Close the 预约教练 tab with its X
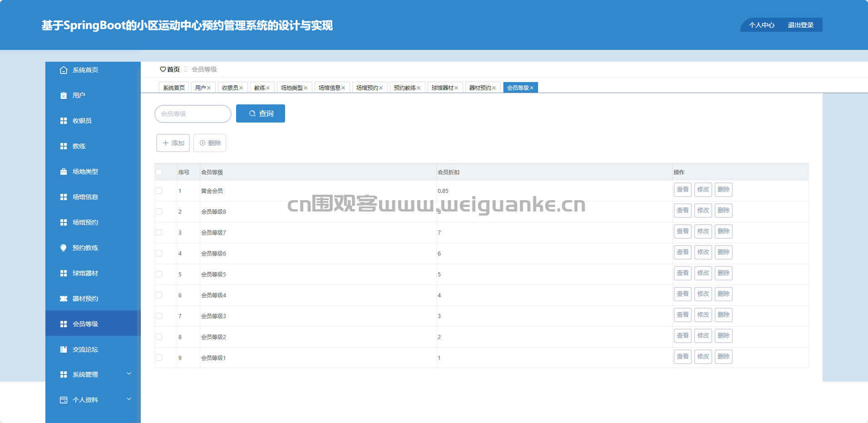Screen dimensions: 868x423 coord(419,88)
